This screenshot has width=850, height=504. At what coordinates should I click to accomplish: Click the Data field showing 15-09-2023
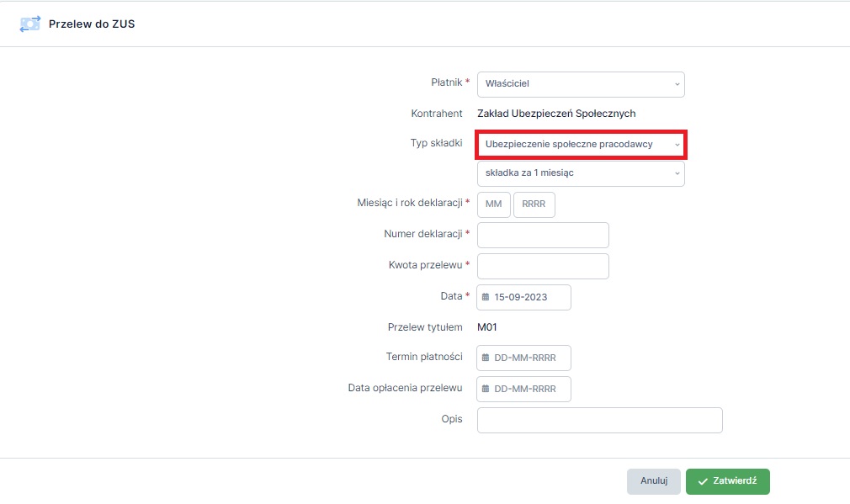(x=523, y=297)
